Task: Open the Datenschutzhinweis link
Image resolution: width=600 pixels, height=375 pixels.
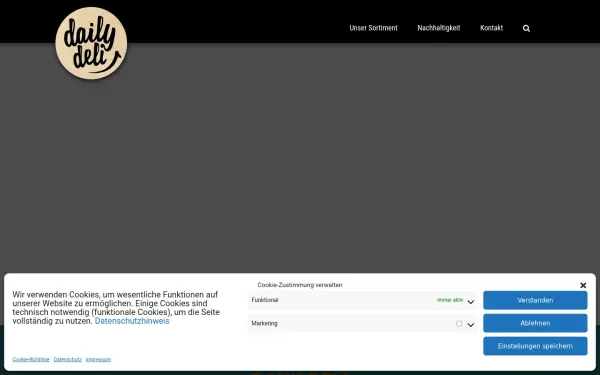Action: [132, 321]
